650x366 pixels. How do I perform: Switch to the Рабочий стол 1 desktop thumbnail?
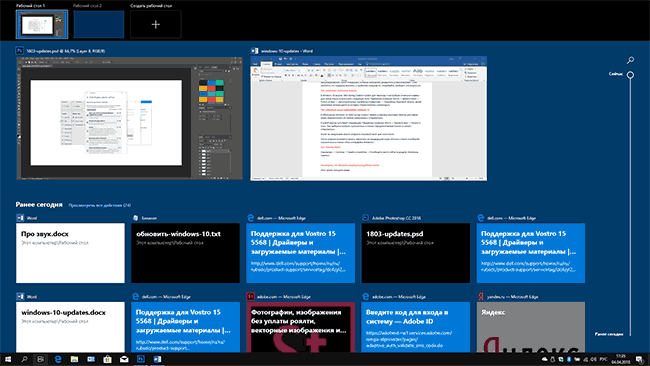point(42,24)
